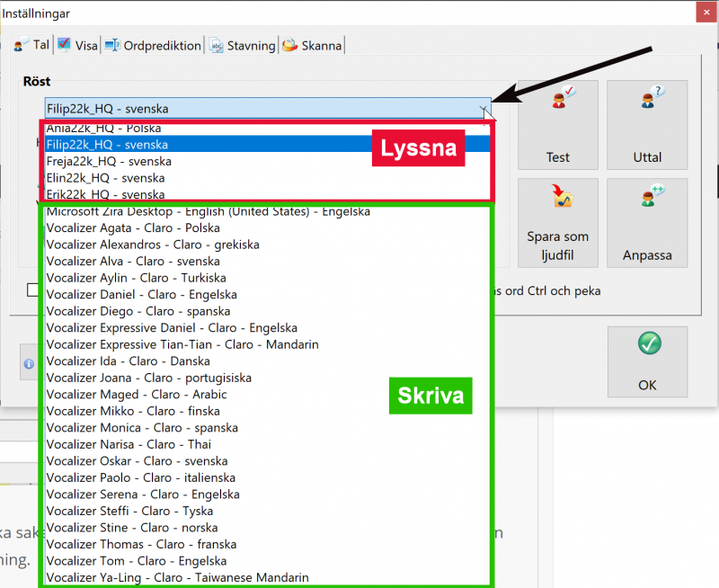Click the Filip22k_HQ combo box field
The height and width of the screenshot is (588, 719).
(268, 109)
